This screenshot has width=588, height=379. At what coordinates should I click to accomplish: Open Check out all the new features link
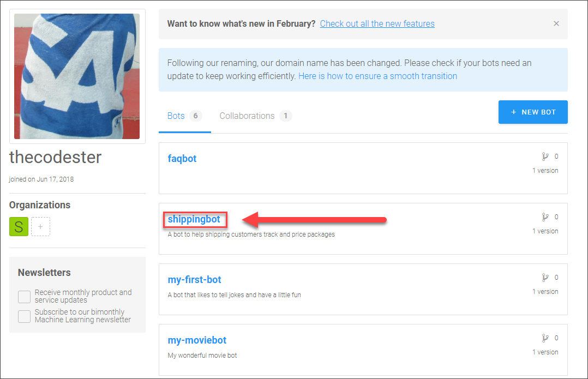(377, 23)
